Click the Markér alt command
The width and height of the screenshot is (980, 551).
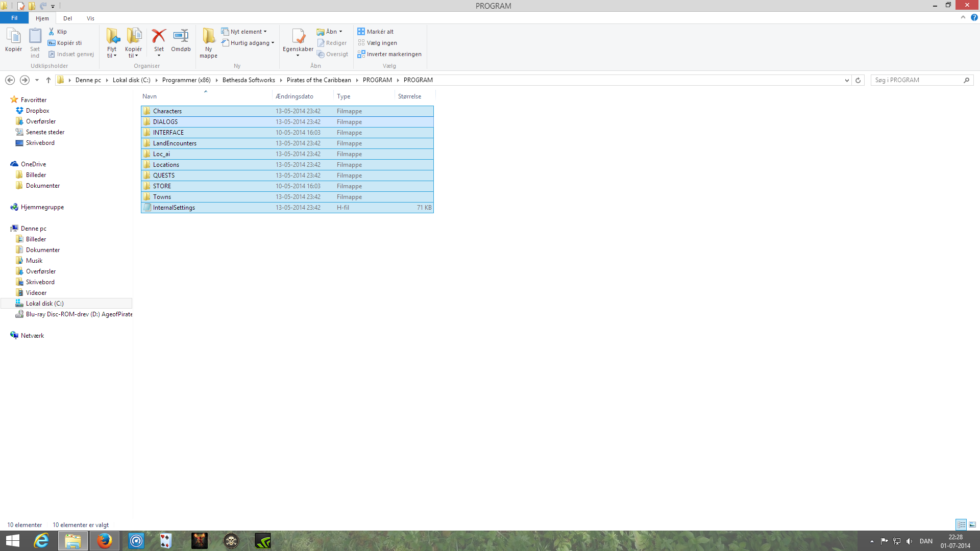tap(376, 32)
